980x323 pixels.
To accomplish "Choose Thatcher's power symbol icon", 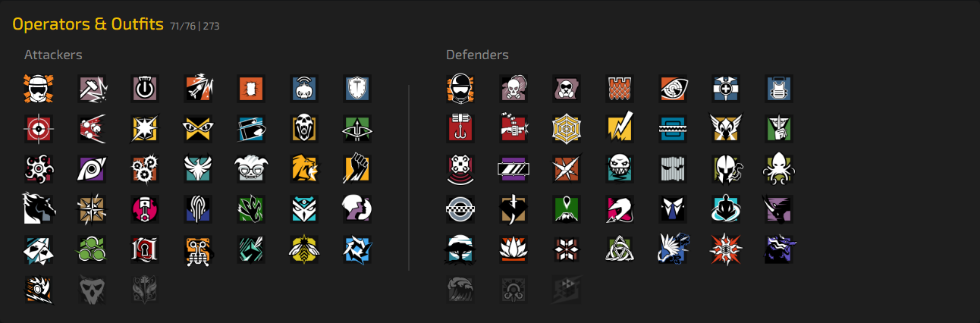I will pyautogui.click(x=143, y=89).
